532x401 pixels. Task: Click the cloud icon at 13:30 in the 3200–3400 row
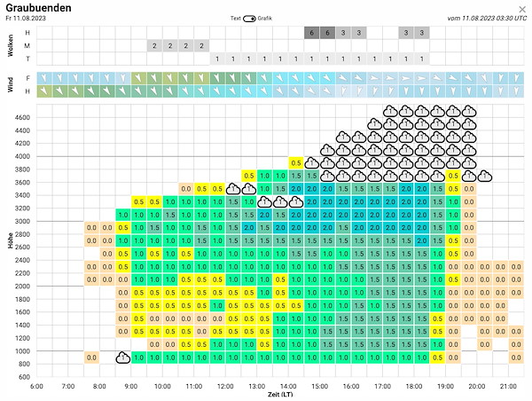[280, 201]
